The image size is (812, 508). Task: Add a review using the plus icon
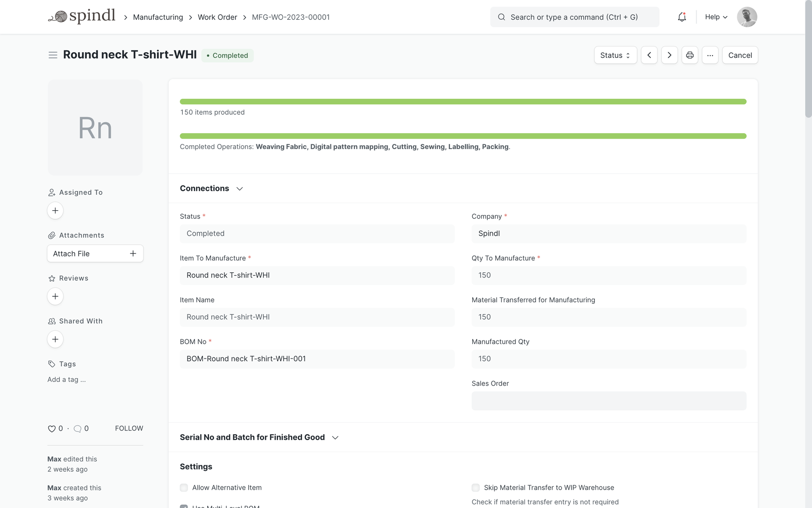(x=55, y=296)
